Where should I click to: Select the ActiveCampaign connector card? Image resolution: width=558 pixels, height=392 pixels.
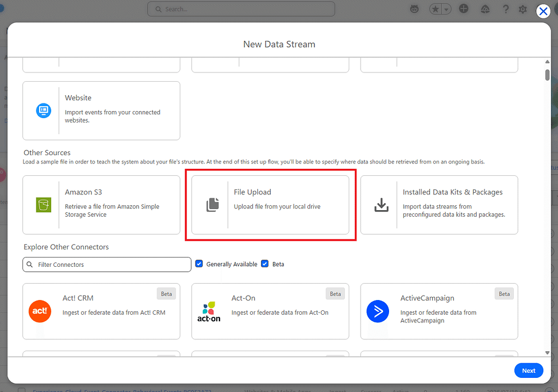click(x=439, y=311)
